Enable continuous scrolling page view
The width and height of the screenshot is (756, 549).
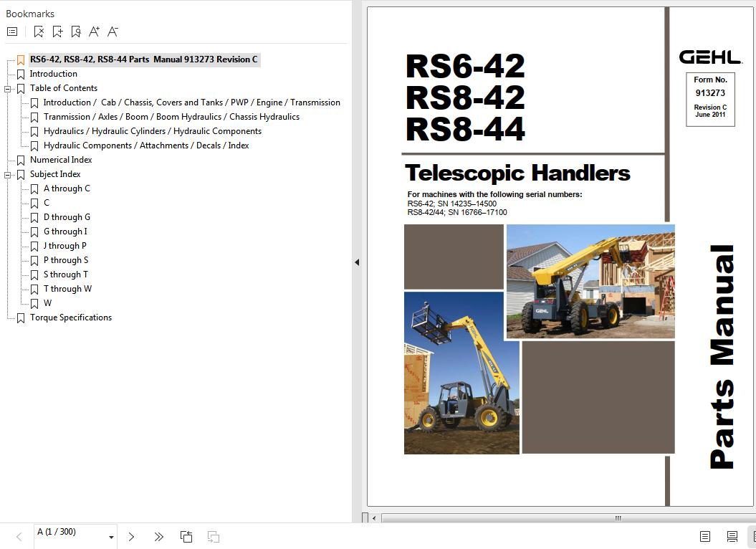point(732,537)
